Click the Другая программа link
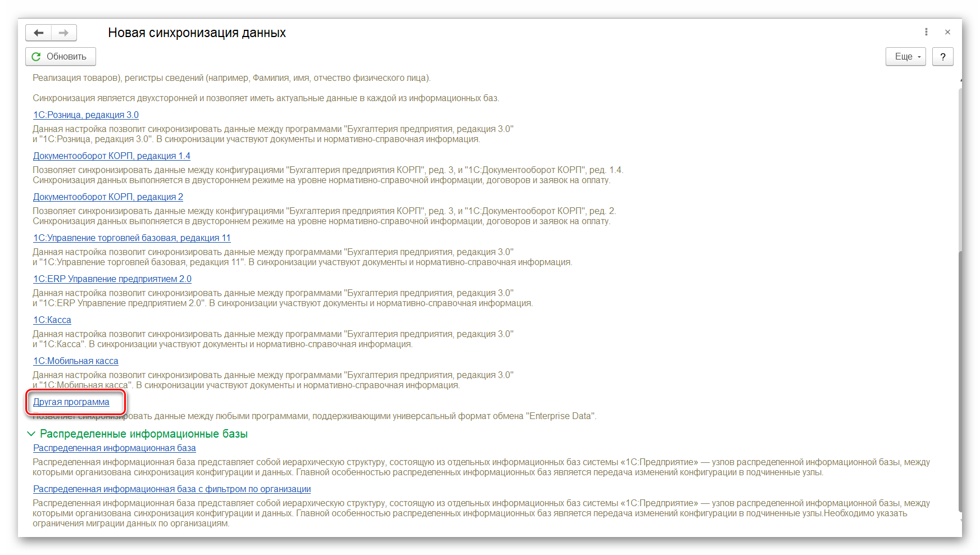The width and height of the screenshot is (980, 555). [71, 402]
